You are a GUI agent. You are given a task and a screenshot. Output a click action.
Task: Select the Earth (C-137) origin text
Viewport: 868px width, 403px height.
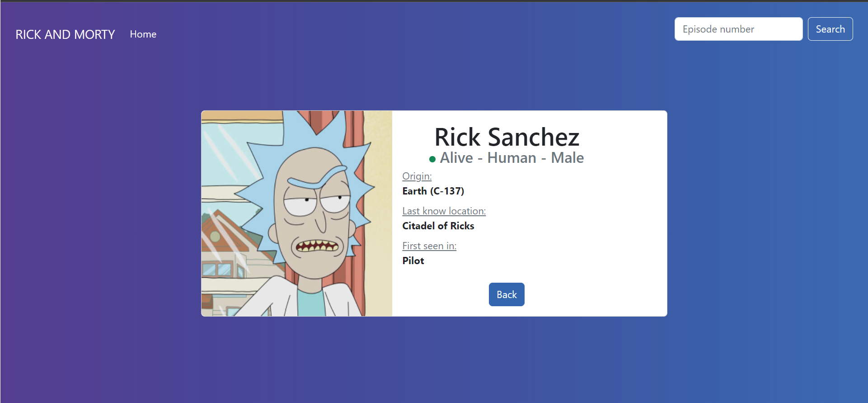coord(433,191)
